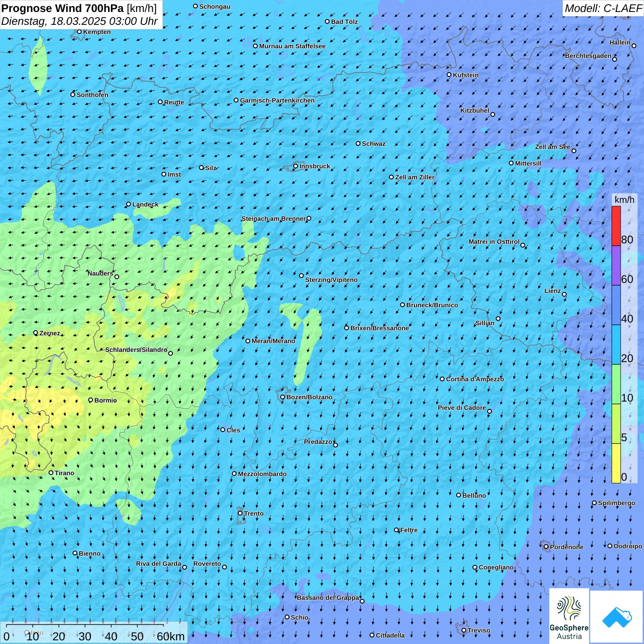This screenshot has width=644, height=644.
Task: Select the Kempten label
Action: point(97,32)
